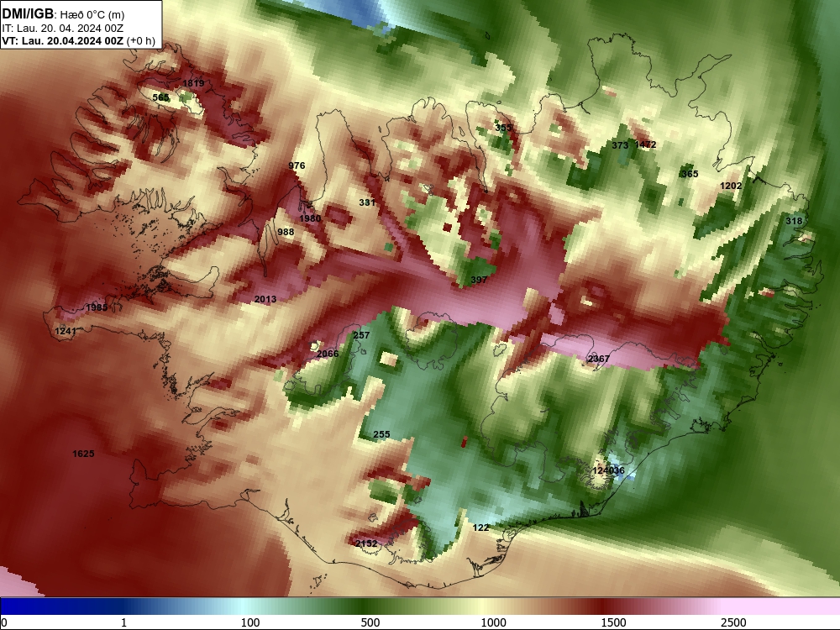Click the 1202 label in the east
The width and height of the screenshot is (840, 630).
pos(731,186)
